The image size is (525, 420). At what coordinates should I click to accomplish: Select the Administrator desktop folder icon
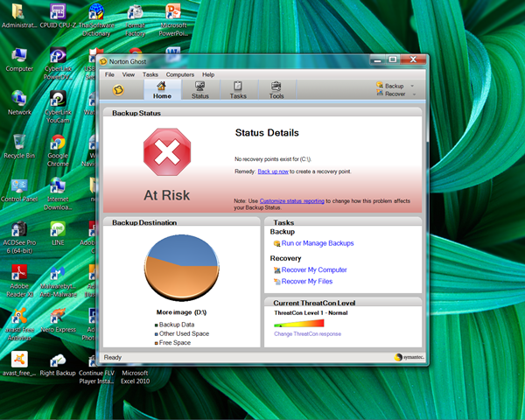point(19,16)
